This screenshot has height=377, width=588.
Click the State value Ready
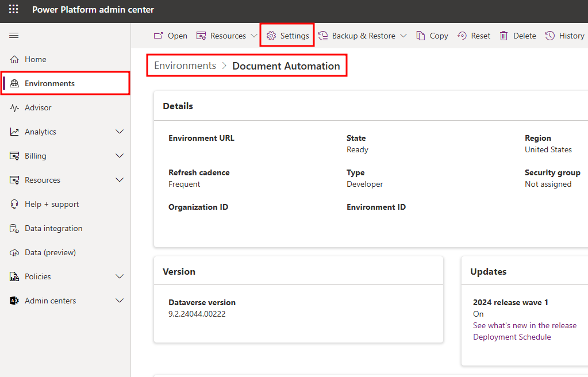[x=358, y=149]
